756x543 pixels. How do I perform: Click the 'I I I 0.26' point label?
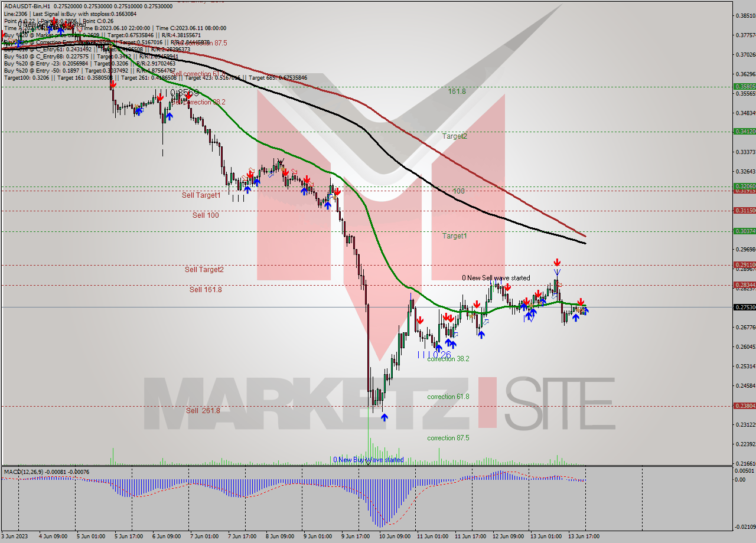(434, 355)
